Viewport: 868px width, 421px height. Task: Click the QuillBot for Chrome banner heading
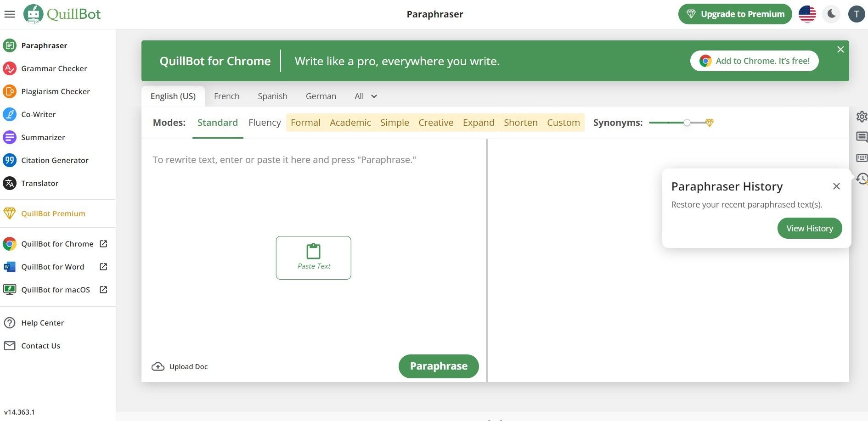215,61
